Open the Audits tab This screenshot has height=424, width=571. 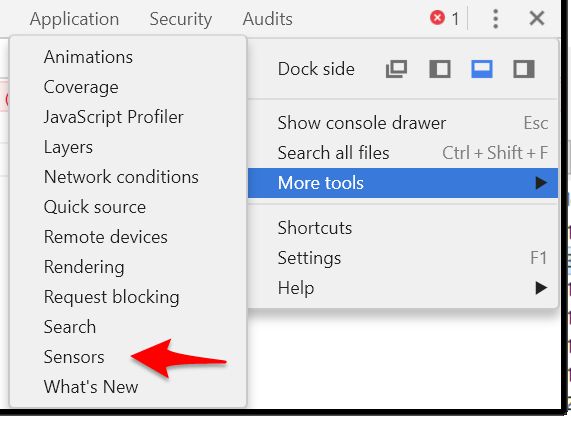(x=268, y=19)
